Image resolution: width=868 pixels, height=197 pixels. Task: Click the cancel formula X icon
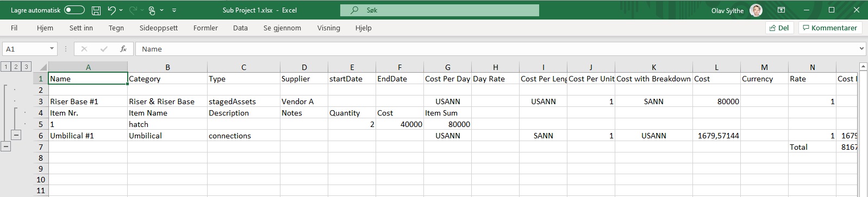point(84,49)
